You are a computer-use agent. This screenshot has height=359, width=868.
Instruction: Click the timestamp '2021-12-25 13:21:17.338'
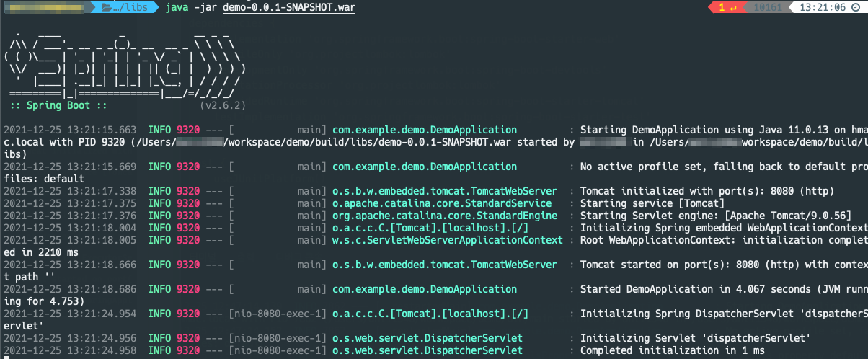click(70, 191)
